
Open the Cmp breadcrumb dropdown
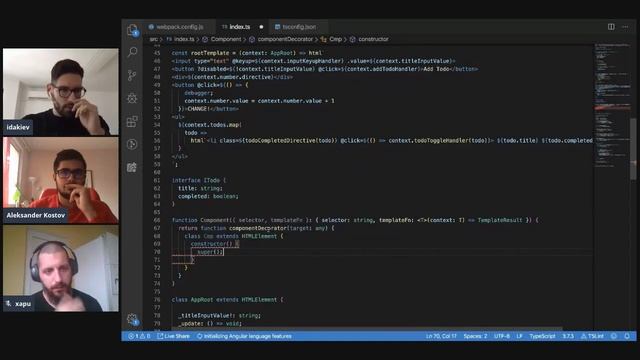point(331,39)
